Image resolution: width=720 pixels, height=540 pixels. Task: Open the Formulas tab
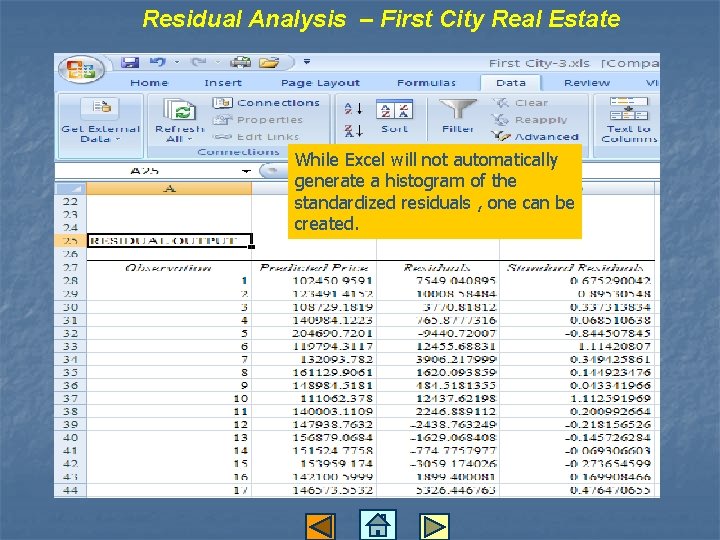426,83
